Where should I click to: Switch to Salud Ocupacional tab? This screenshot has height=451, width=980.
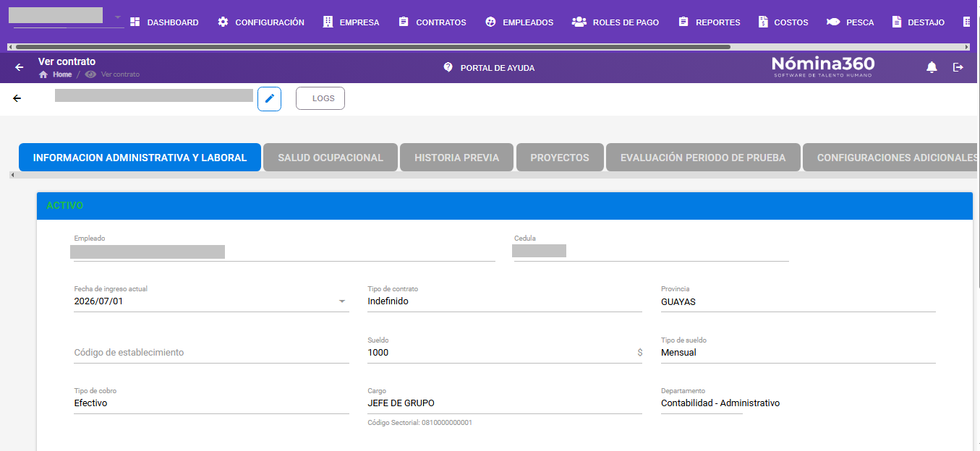point(331,158)
